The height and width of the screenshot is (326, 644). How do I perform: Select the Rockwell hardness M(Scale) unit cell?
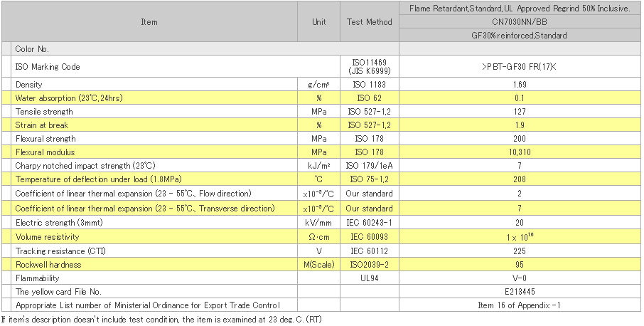(319, 265)
